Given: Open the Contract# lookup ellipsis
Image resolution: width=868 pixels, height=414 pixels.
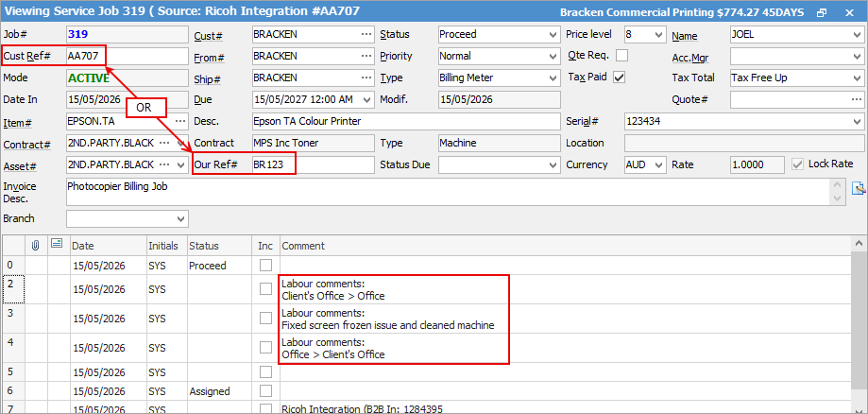Looking at the screenshot, I should point(163,143).
